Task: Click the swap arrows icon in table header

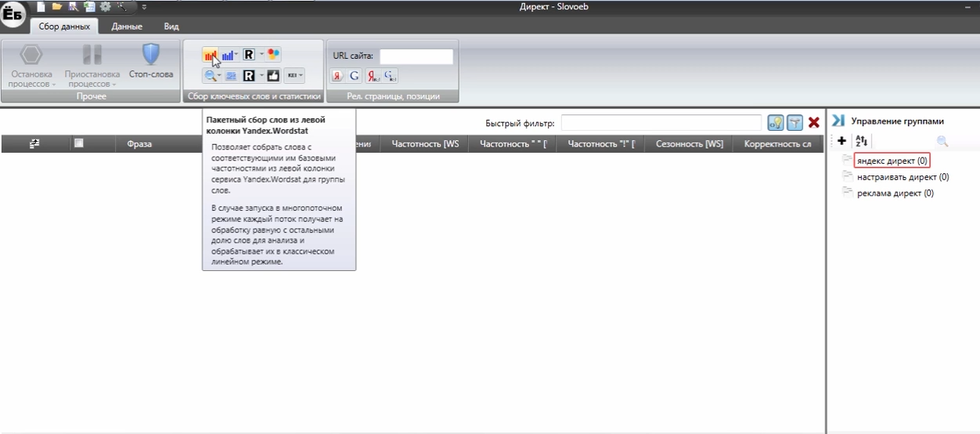Action: (34, 143)
